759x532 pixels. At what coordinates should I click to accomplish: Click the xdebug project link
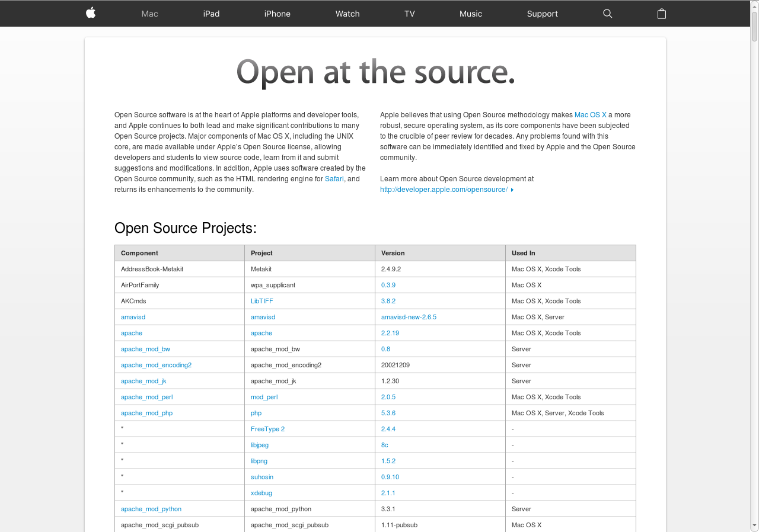261,493
